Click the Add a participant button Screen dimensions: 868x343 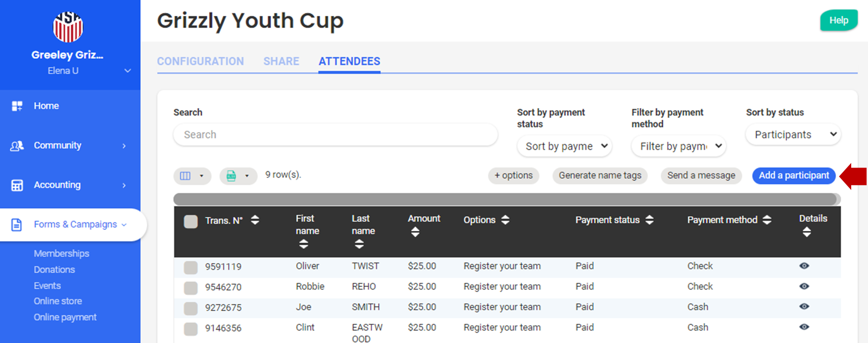click(794, 175)
